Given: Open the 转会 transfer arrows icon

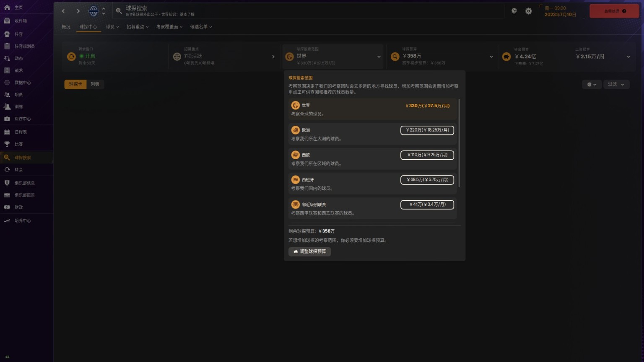Looking at the screenshot, I should [7, 170].
